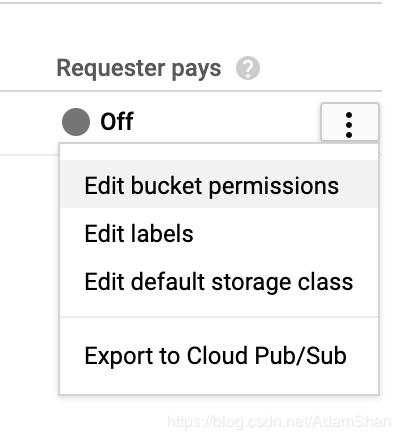Viewport: 400px width, 440px height.
Task: Select the Edit labels menu entry
Action: [x=219, y=233]
